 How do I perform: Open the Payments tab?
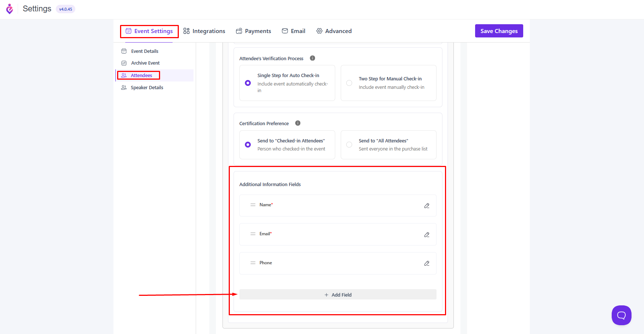point(253,31)
